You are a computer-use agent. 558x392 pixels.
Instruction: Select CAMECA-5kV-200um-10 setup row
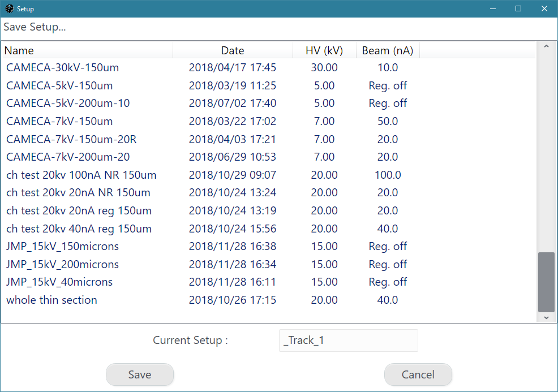(68, 103)
